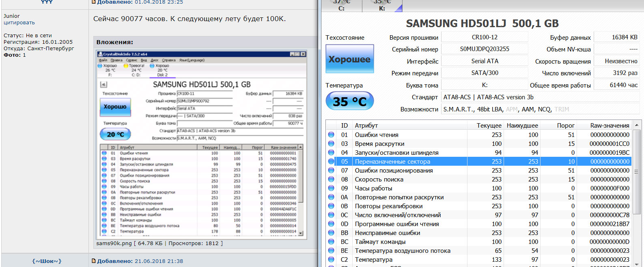Viewport: 644px width, 267px height.
Task: Click power-on count value 3192 раз
Action: coord(617,73)
